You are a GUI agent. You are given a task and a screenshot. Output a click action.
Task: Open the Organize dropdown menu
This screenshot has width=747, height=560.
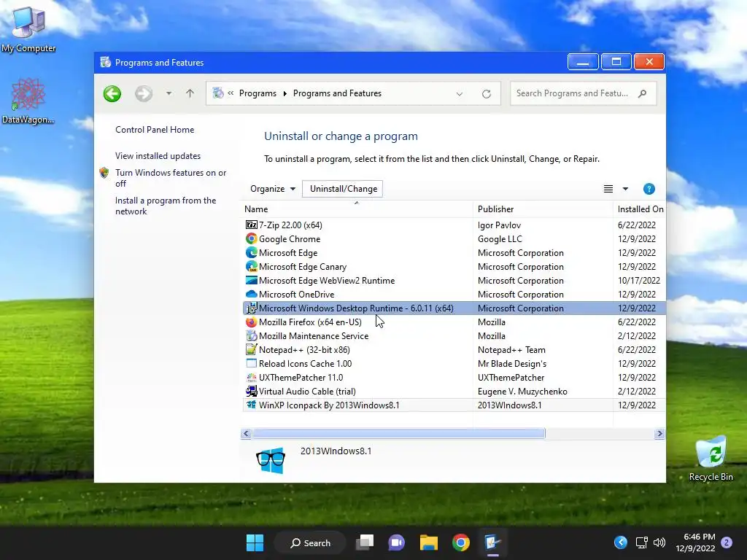coord(273,189)
